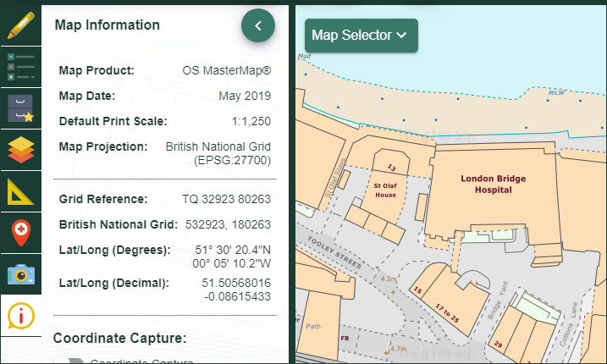Select the set-square measure tool
The image size is (607, 364).
20,191
